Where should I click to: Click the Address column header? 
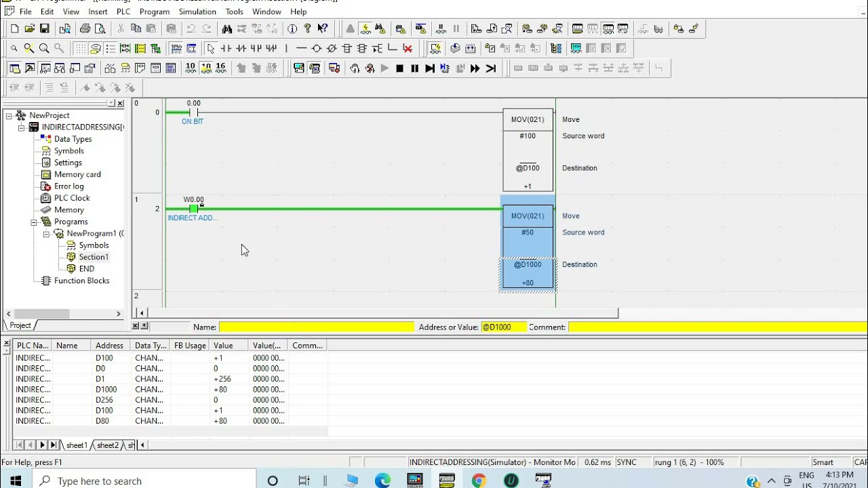pos(111,345)
